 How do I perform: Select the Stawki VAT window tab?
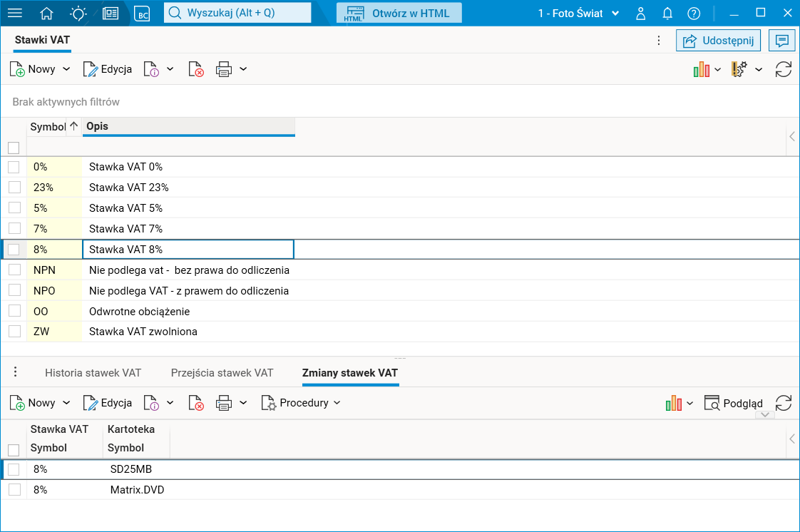(x=42, y=40)
